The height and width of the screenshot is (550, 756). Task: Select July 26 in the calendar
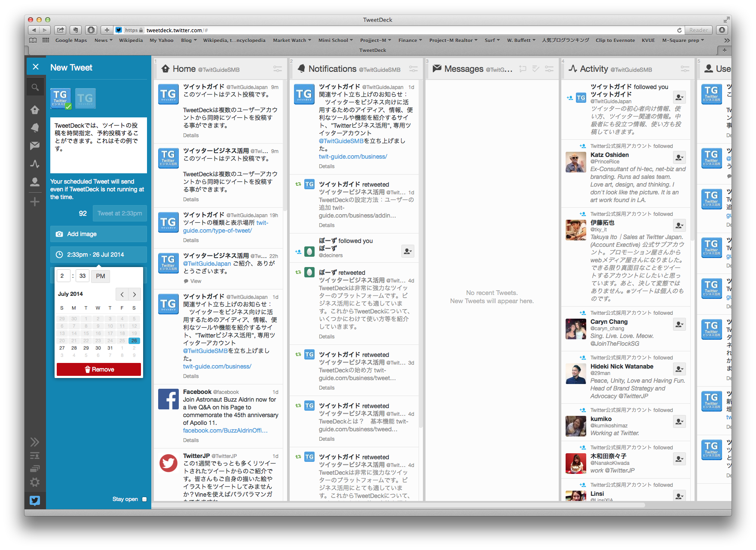(x=134, y=341)
